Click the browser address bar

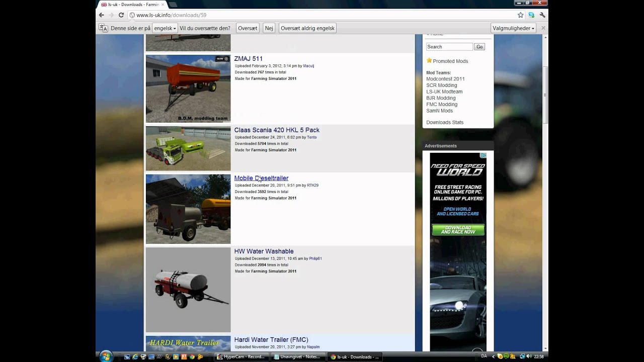(322, 15)
